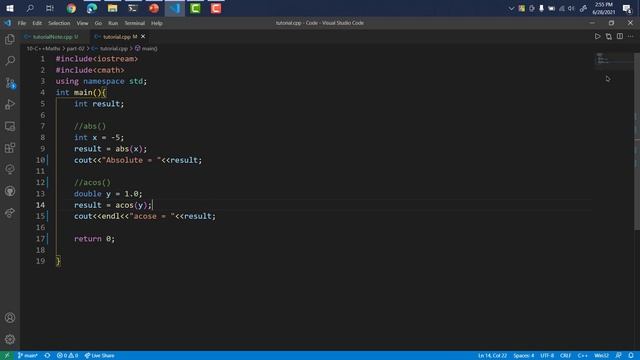Synchronize changes via status bar icon

(47, 356)
